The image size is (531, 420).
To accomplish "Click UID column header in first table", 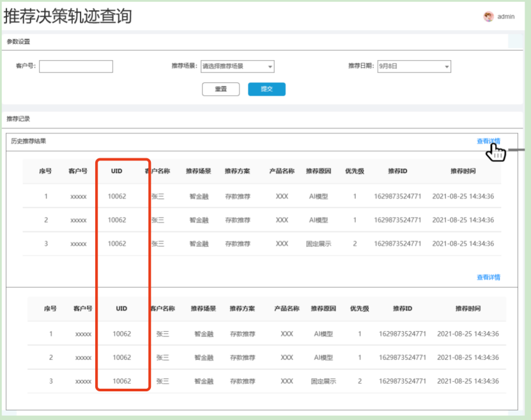I will 116,171.
